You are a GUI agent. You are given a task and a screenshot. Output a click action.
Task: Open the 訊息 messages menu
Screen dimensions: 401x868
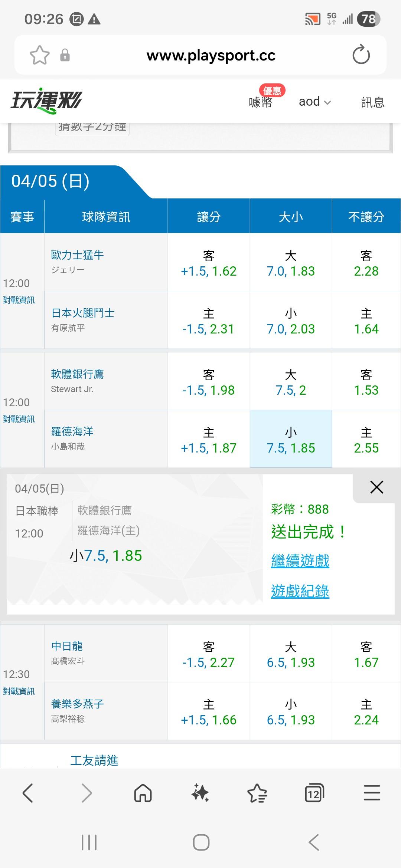tap(372, 102)
